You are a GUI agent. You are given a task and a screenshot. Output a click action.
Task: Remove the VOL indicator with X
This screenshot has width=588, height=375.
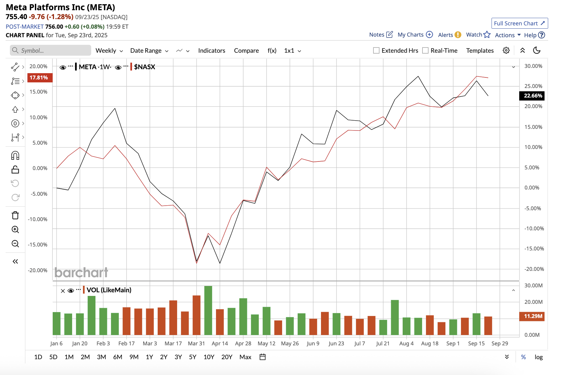[x=63, y=291]
